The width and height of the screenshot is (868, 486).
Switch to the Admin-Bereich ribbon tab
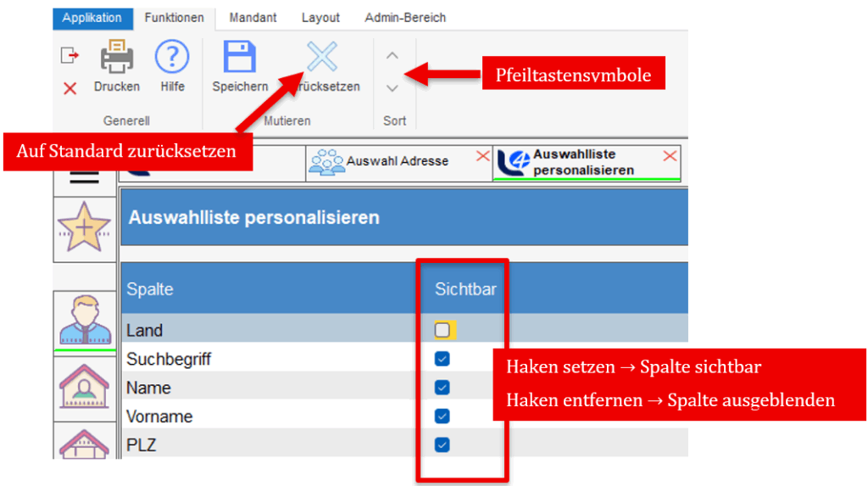[405, 18]
